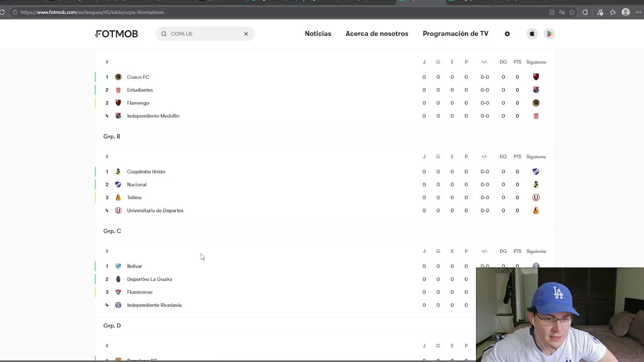Image resolution: width=644 pixels, height=362 pixels.
Task: Open next opponent crest in Universitario row
Action: [x=536, y=211]
